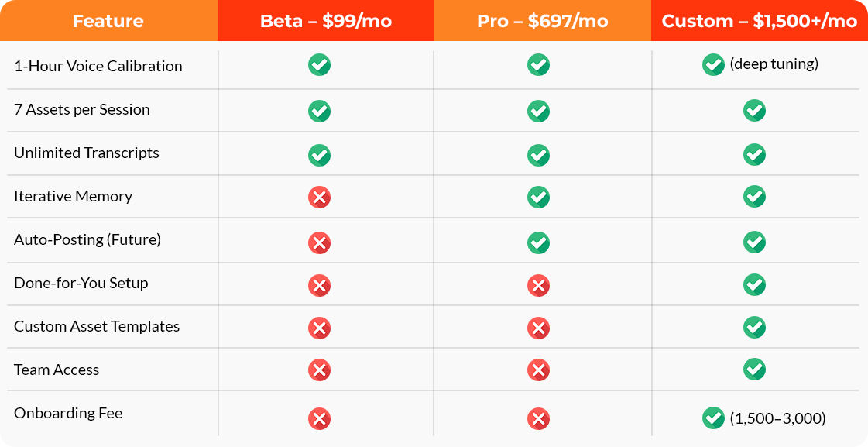Click the Pro red X for Onboarding Fee
The width and height of the screenshot is (868, 447).
tap(538, 418)
